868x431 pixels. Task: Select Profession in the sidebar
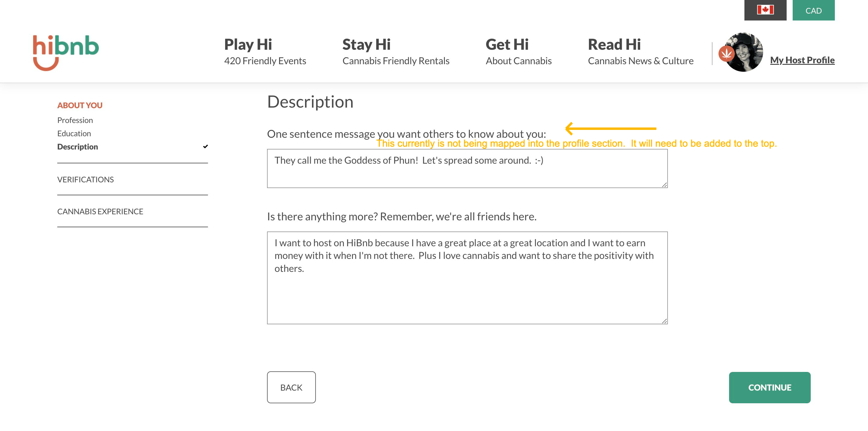pyautogui.click(x=75, y=120)
